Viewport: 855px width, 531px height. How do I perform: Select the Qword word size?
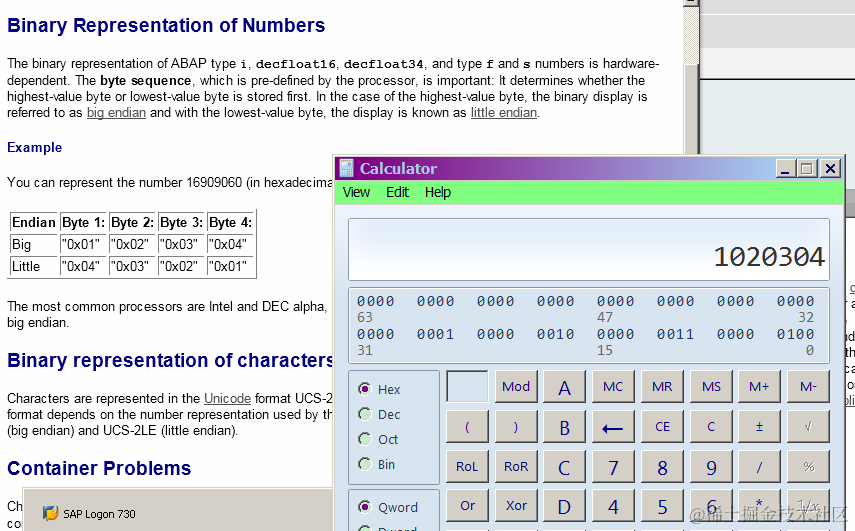coord(364,506)
